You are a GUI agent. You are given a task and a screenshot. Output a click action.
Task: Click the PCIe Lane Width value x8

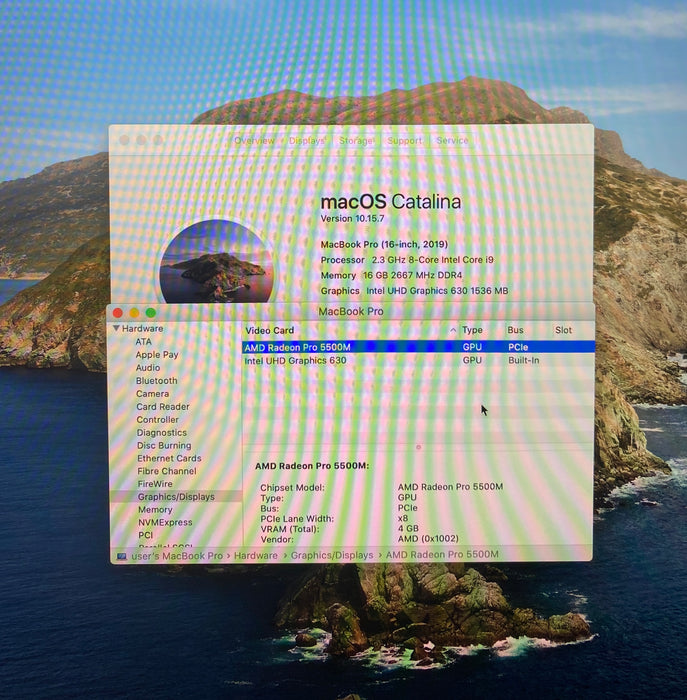[x=403, y=518]
